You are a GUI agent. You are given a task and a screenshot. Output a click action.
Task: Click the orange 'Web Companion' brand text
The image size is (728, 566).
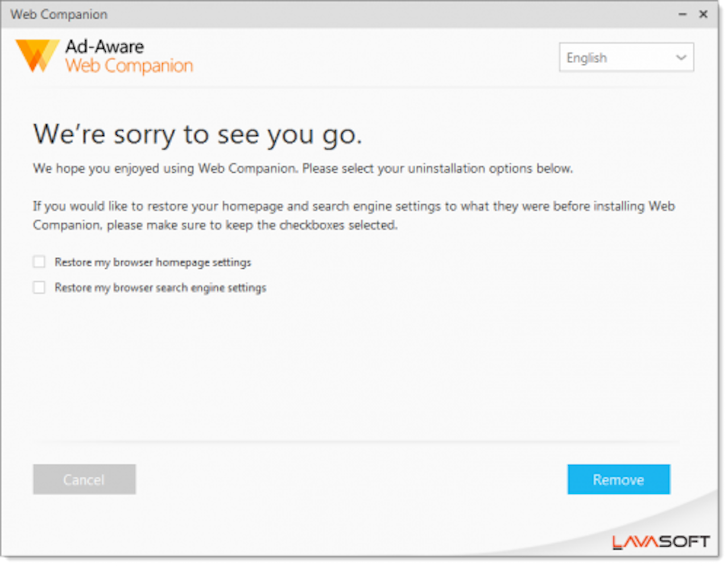click(x=129, y=66)
